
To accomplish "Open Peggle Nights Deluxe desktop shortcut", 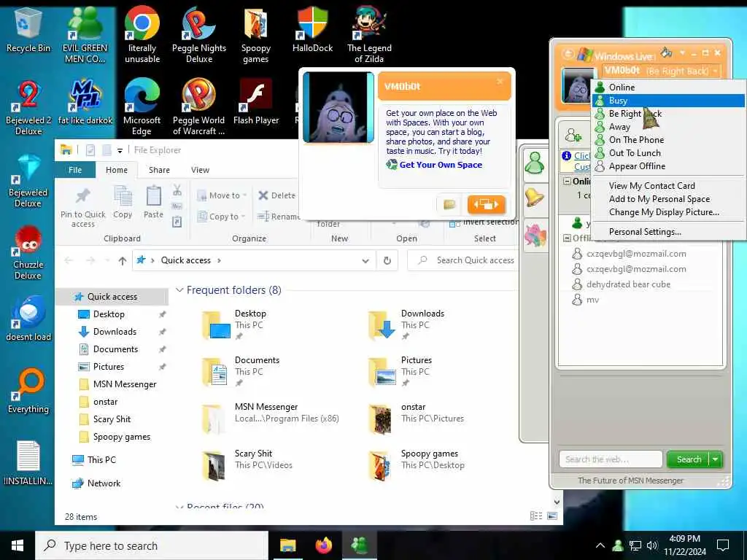I will point(198,36).
